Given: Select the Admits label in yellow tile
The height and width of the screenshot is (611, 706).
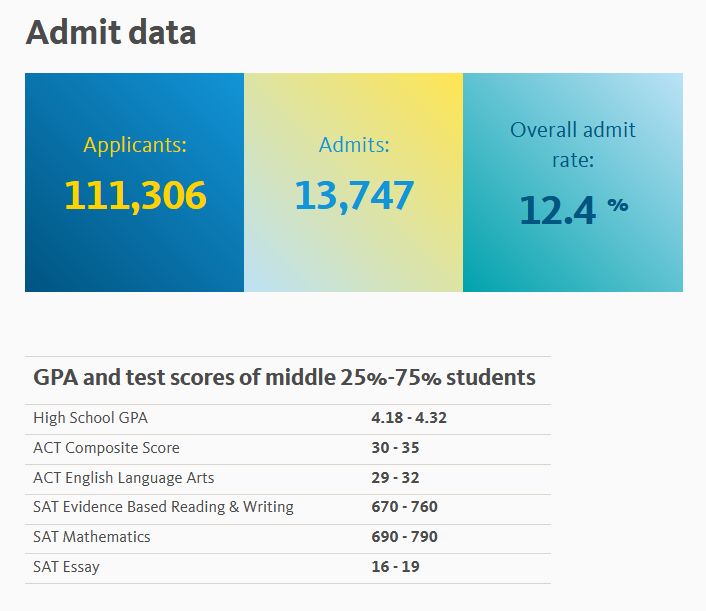Looking at the screenshot, I should point(354,145).
